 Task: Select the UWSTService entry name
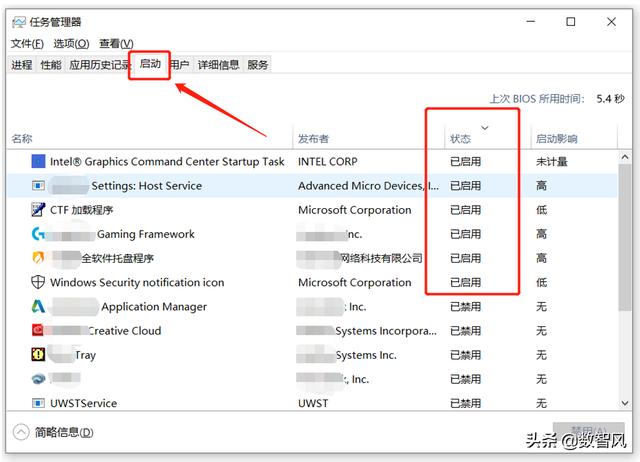pos(83,403)
